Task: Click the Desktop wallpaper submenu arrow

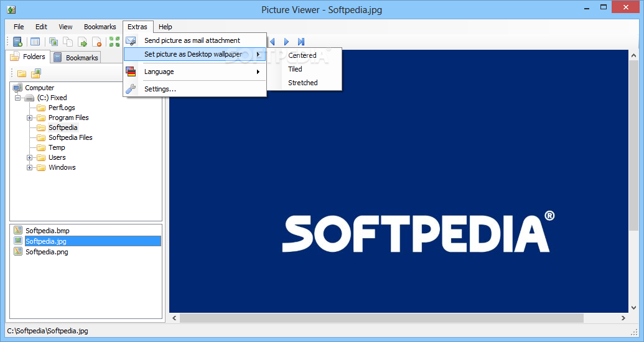Action: pyautogui.click(x=258, y=54)
